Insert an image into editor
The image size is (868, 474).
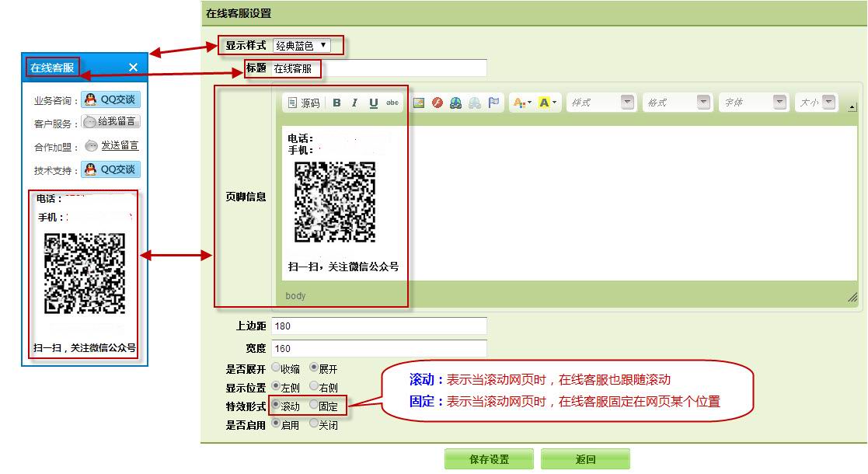pos(419,103)
